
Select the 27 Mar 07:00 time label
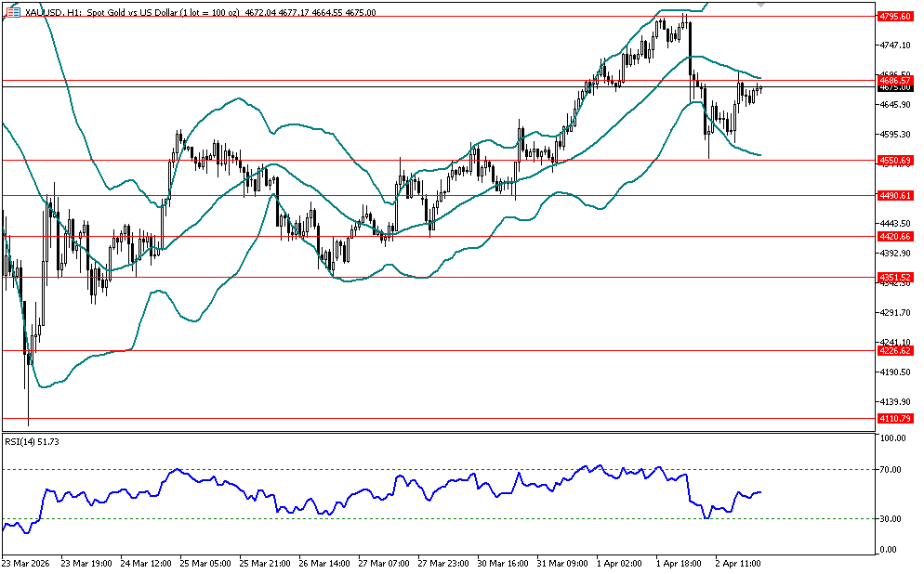(385, 563)
